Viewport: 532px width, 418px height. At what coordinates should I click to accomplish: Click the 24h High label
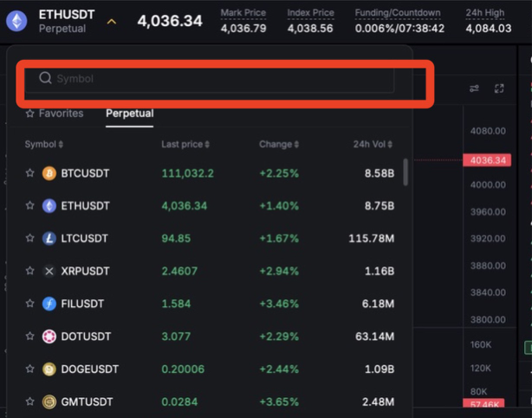[x=485, y=13]
